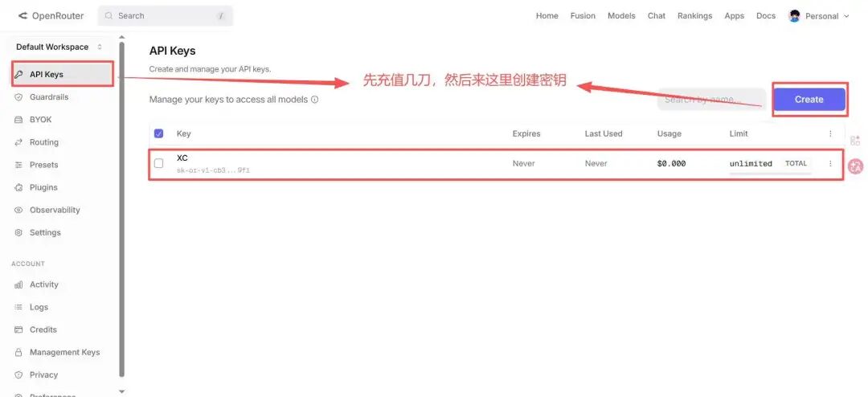Click the Personal account avatar
Image resolution: width=868 pixels, height=397 pixels.
[x=794, y=16]
